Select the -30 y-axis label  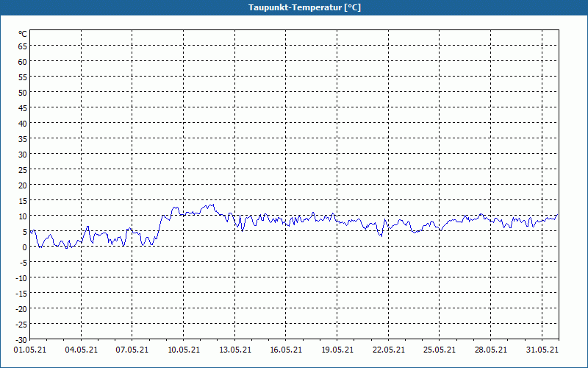[21, 340]
